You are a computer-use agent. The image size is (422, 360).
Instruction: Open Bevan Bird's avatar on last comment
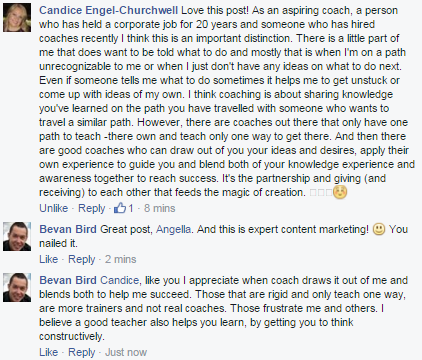click(x=17, y=287)
